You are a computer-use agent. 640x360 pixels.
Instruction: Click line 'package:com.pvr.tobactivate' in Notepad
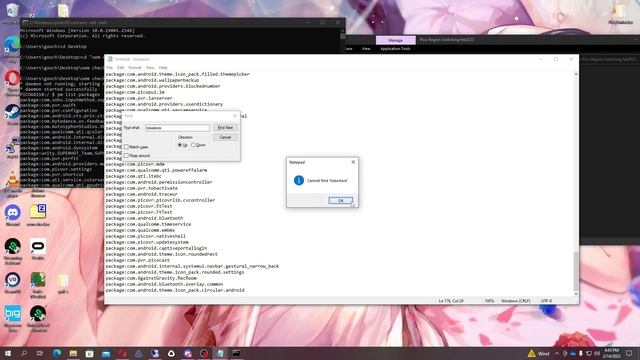(x=142, y=188)
